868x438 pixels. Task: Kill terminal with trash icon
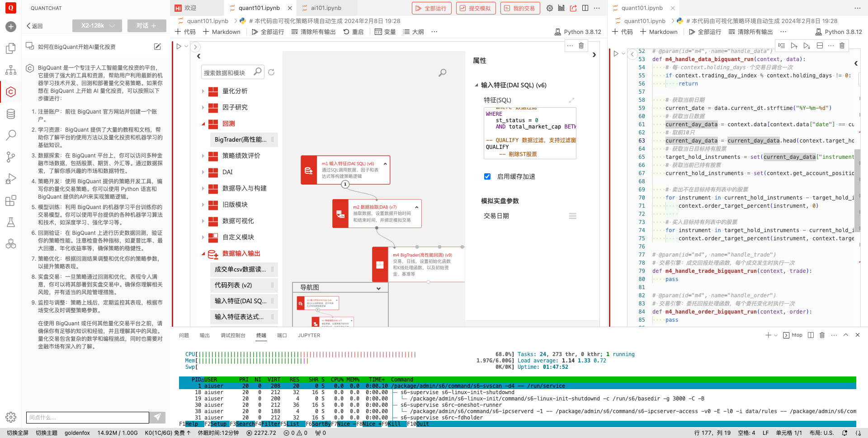822,335
